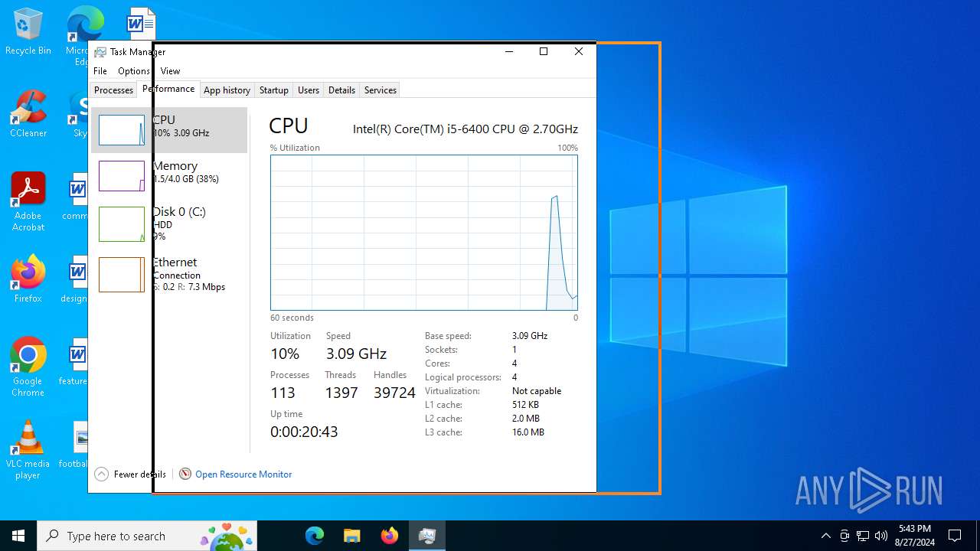Collapse with the Fewer details arrow icon

click(x=101, y=474)
